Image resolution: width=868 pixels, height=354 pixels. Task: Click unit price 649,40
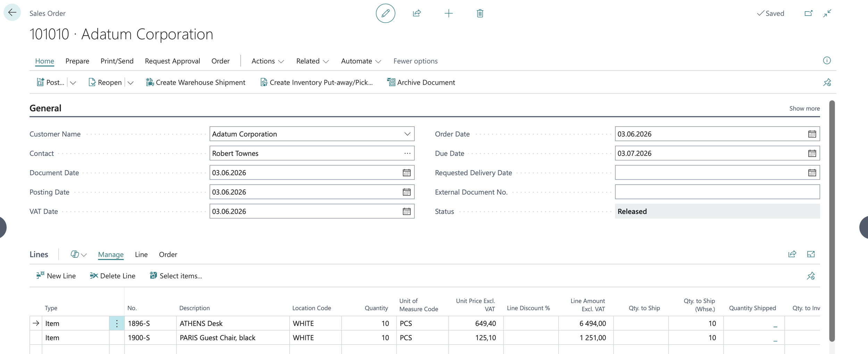[x=485, y=323]
